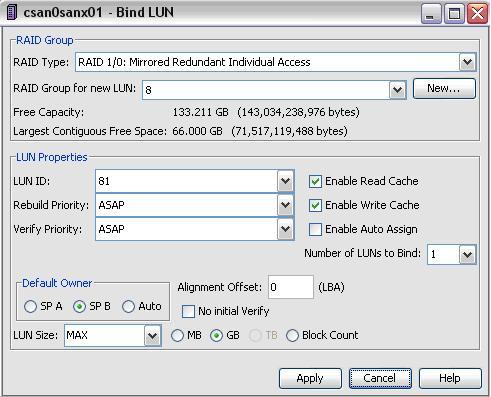Maximize the Bind LUN window
The height and width of the screenshot is (397, 491).
click(454, 13)
